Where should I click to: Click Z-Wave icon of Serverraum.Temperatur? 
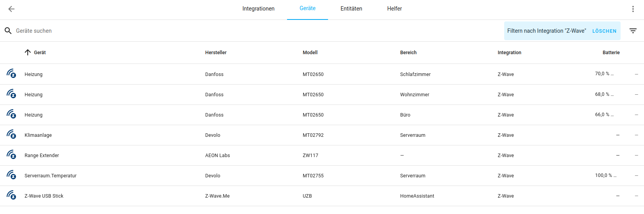click(11, 175)
